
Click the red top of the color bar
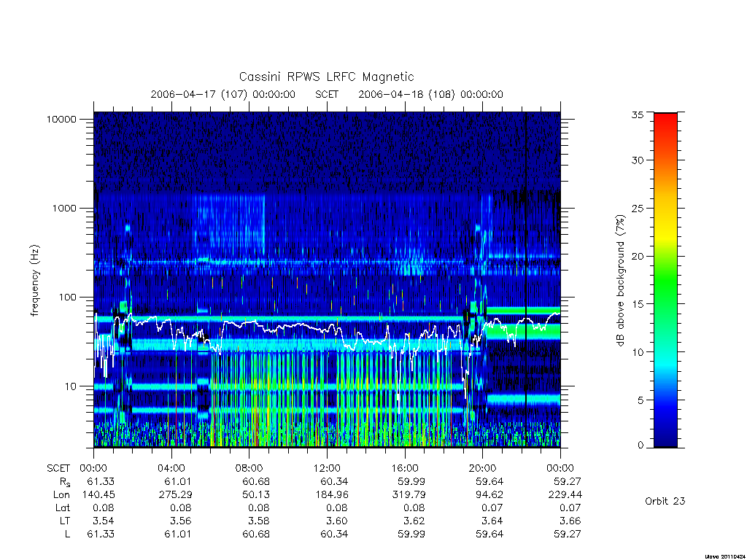tap(665, 122)
